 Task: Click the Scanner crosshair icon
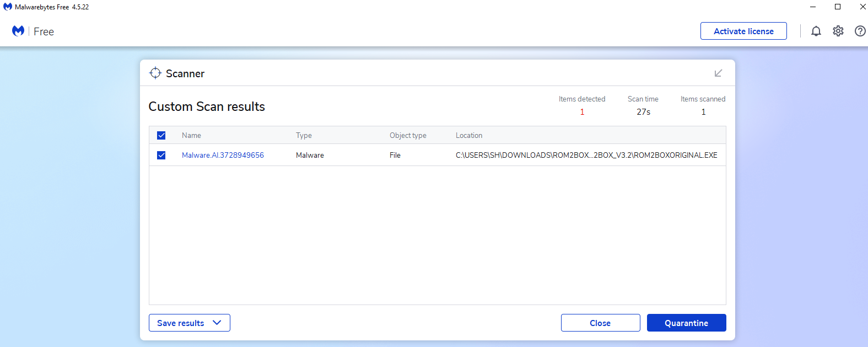tap(155, 73)
